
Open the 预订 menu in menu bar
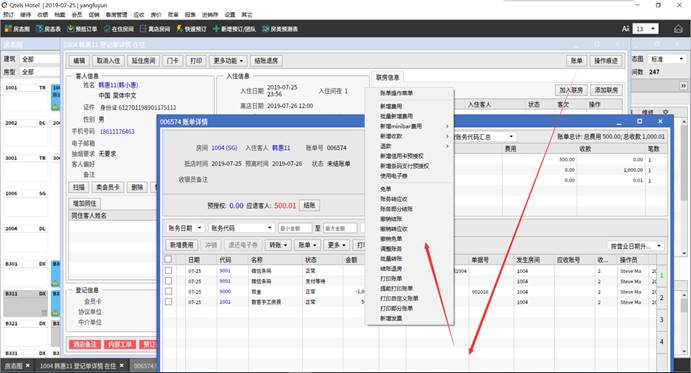pos(8,15)
